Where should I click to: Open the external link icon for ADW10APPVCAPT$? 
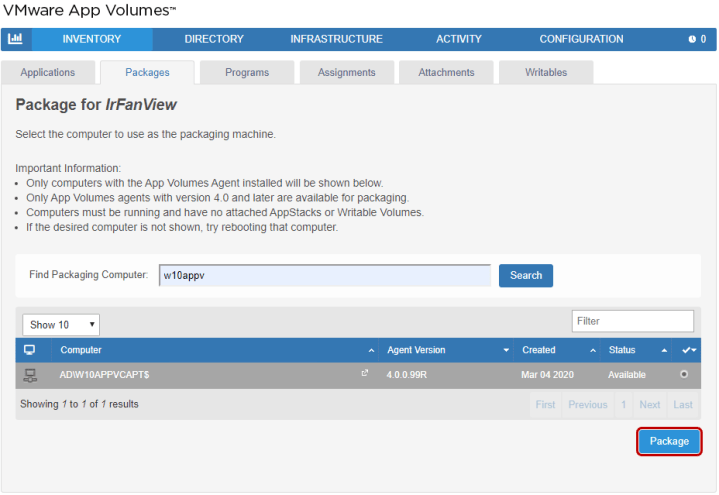364,374
